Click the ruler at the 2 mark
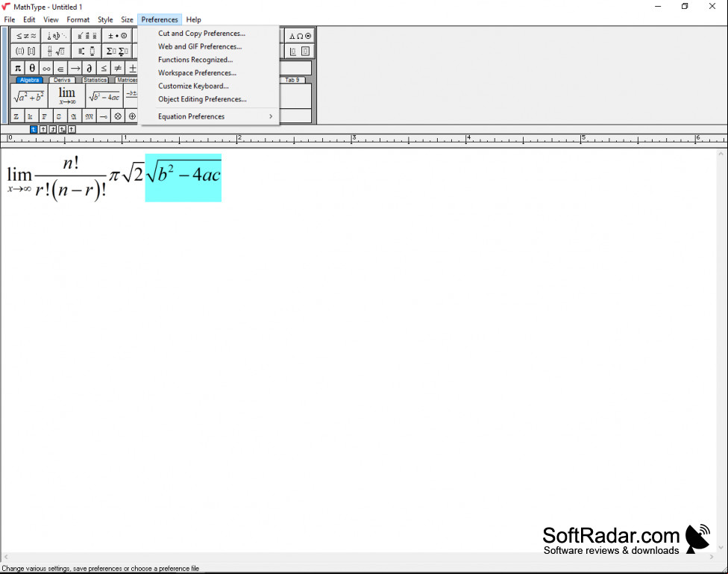 click(x=239, y=139)
